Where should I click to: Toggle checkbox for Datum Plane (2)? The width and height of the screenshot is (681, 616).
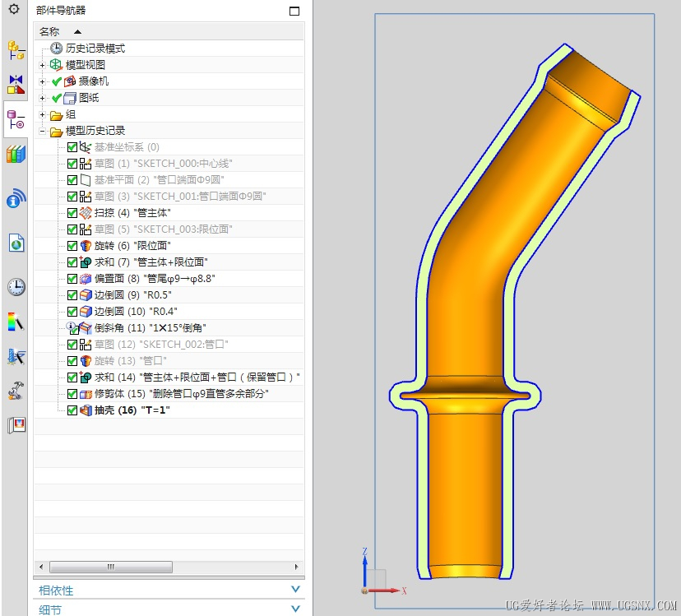pos(72,180)
